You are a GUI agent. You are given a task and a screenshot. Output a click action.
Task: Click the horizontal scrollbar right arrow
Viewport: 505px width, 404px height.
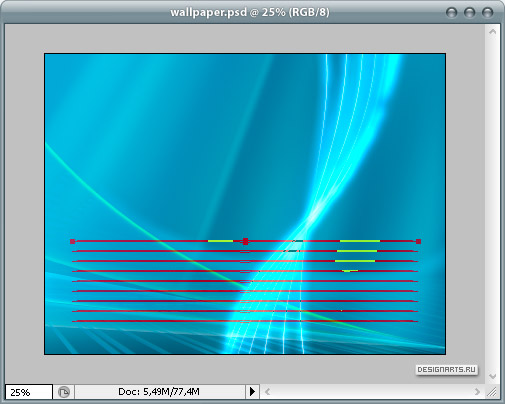[477, 392]
